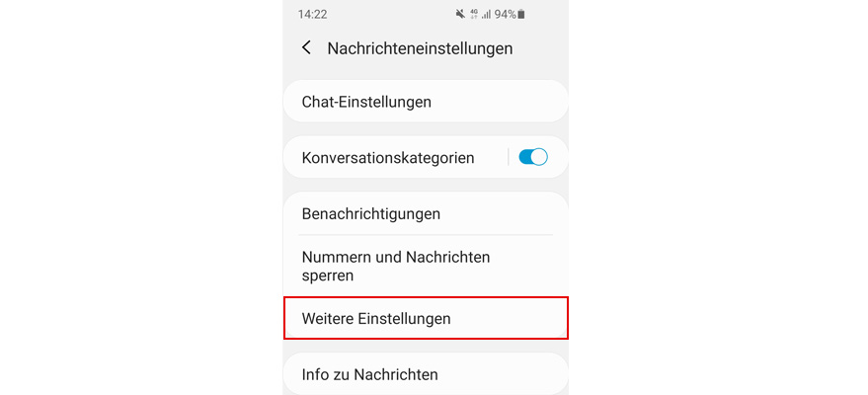Image resolution: width=868 pixels, height=395 pixels.
Task: Select the highlighted Weitere Einstellungen entry
Action: pyautogui.click(x=376, y=318)
